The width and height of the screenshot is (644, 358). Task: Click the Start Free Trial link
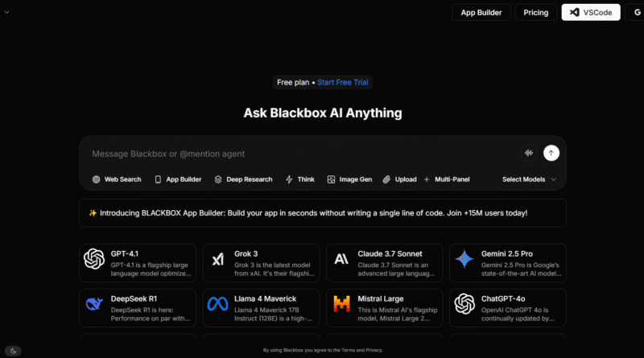(x=344, y=82)
